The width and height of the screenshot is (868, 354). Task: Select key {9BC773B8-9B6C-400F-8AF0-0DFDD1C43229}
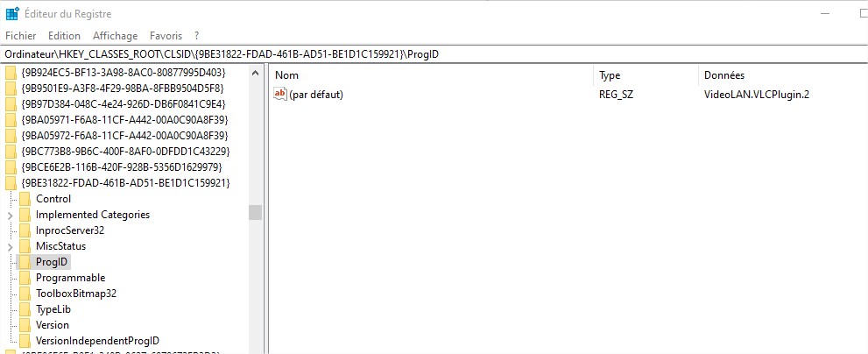tap(125, 152)
